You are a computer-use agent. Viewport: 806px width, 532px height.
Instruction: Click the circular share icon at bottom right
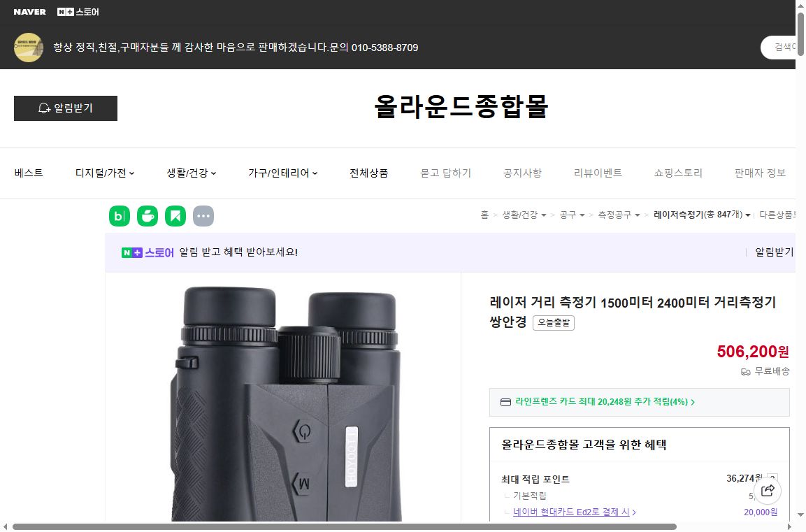coord(767,491)
